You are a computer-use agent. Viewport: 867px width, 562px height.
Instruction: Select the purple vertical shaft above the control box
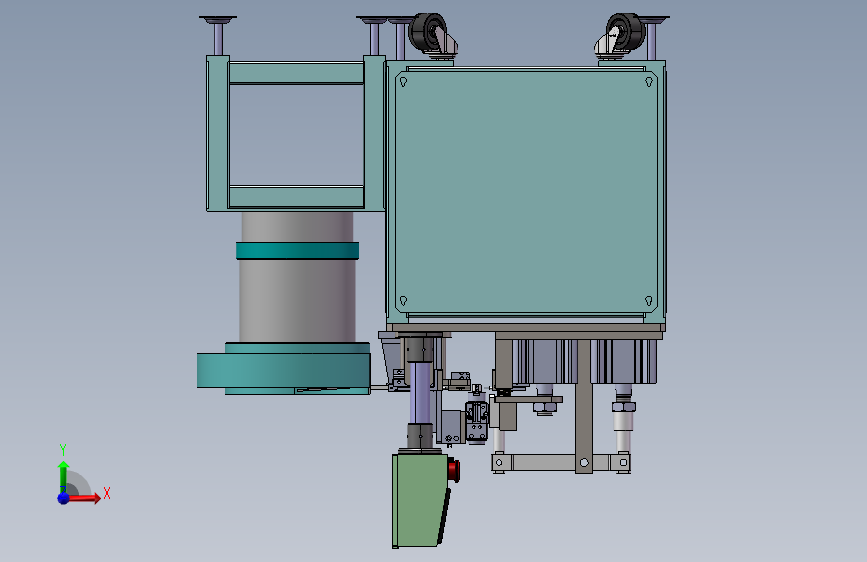(x=420, y=393)
